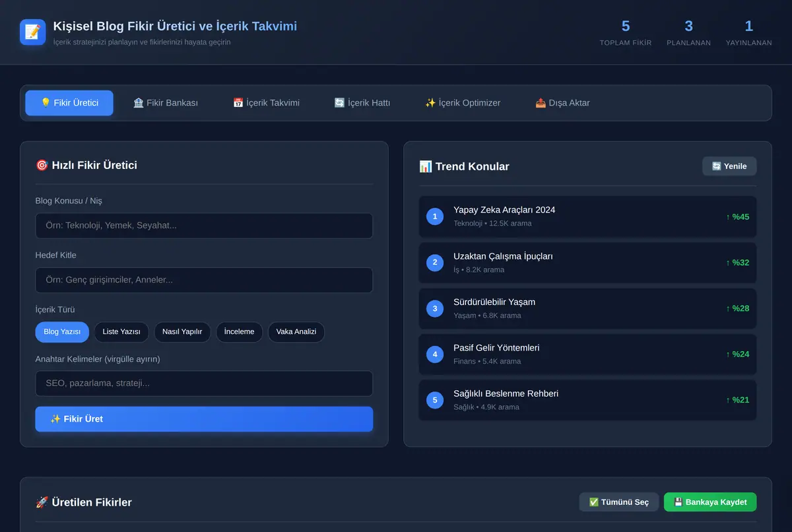Click rank badge 1 for Yapay Zeka Araçları

[435, 216]
